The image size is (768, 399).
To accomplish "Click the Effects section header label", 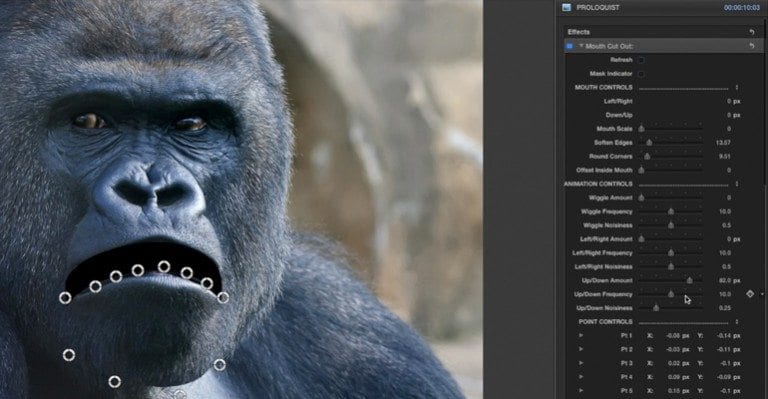I will tap(579, 32).
